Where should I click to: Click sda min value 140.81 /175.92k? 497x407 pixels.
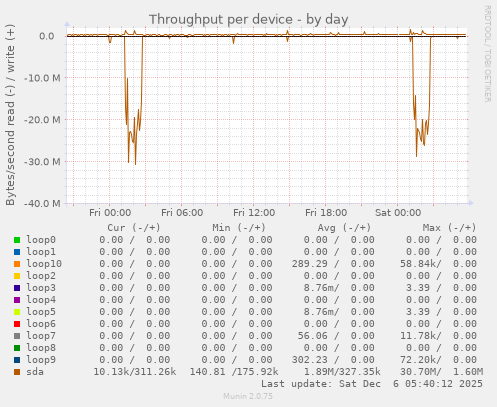[234, 372]
